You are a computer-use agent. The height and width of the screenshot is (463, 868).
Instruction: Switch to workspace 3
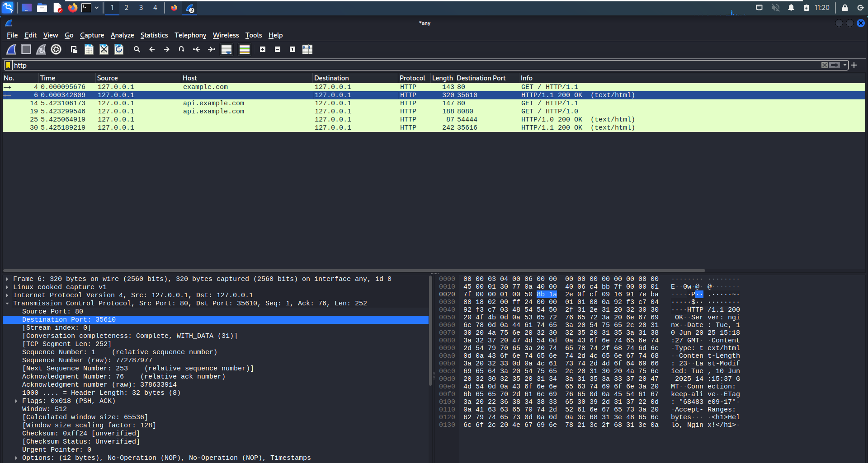coord(141,8)
